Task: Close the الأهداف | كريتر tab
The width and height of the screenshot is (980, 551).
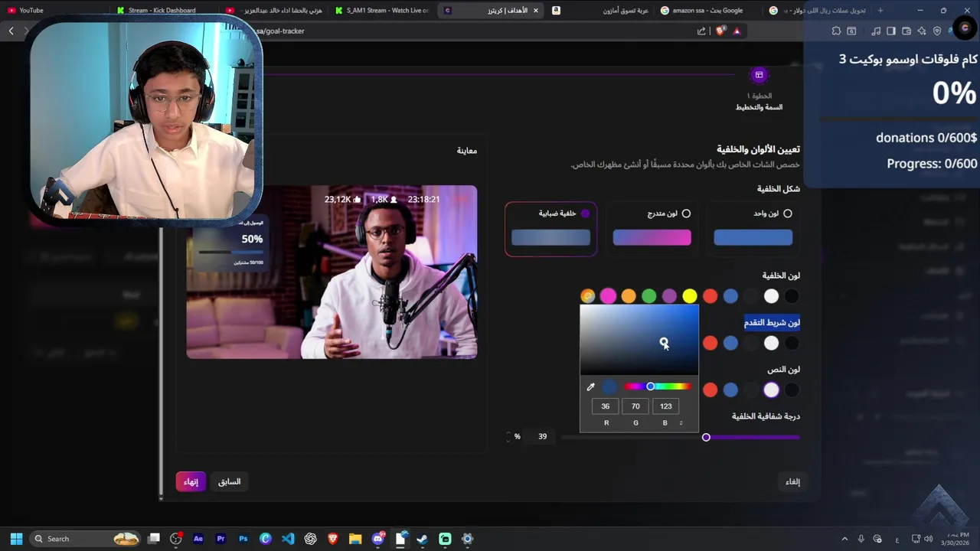Action: pos(536,11)
